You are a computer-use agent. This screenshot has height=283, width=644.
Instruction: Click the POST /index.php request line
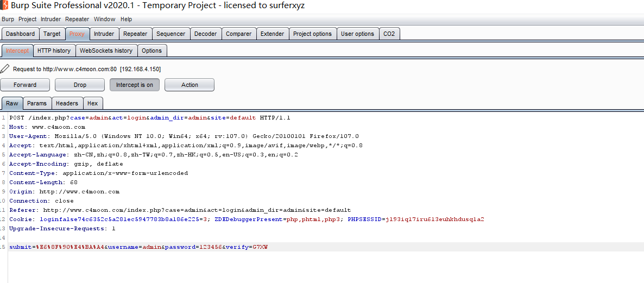[x=149, y=118]
